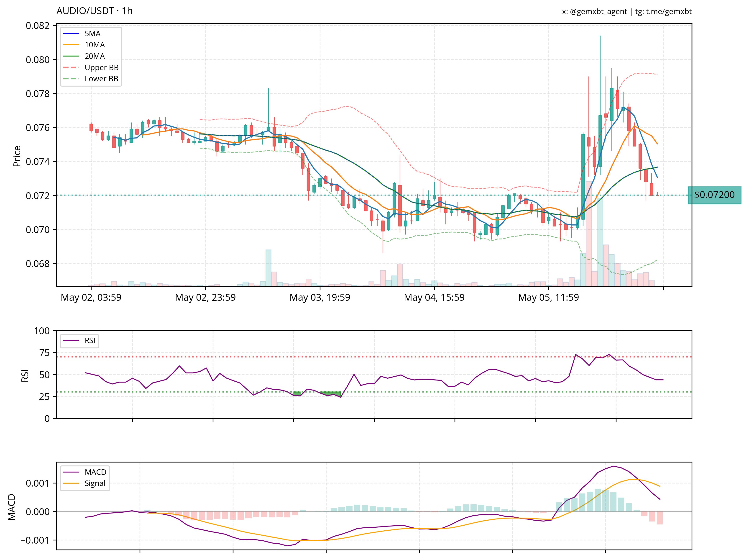Select the RSI legend entry

79,341
